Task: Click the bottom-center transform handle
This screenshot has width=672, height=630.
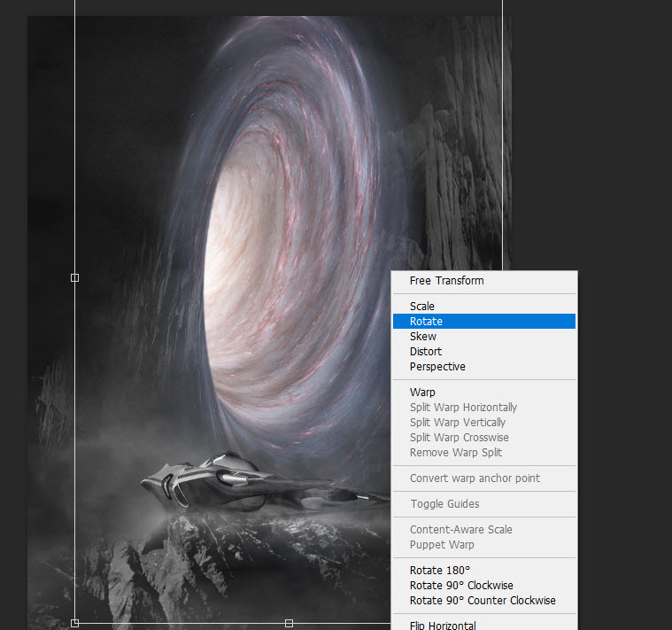Action: [290, 623]
